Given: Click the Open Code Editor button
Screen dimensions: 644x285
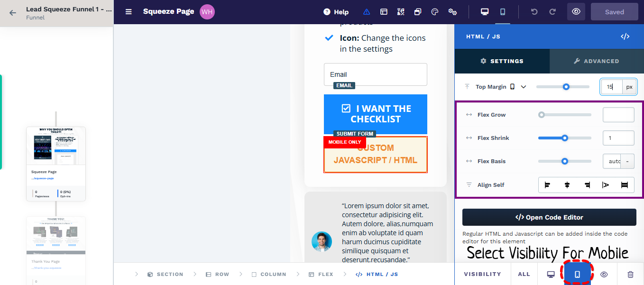Looking at the screenshot, I should [549, 217].
